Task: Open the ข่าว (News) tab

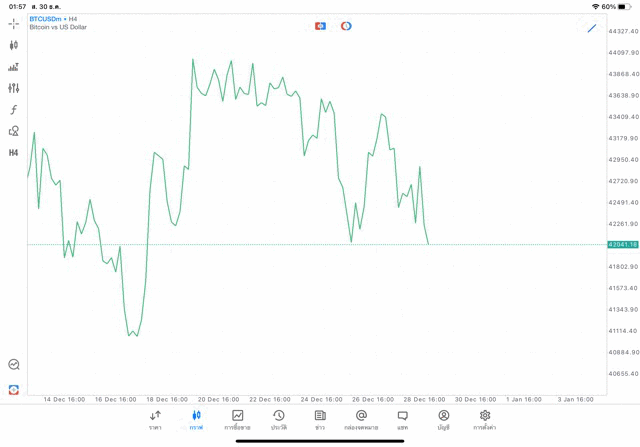Action: click(x=320, y=420)
